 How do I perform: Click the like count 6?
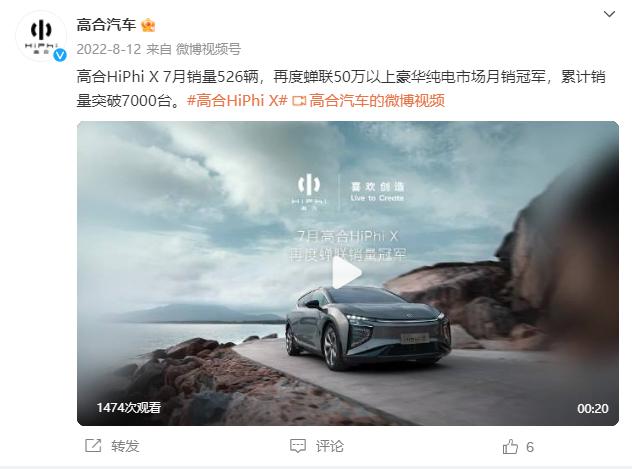point(530,447)
